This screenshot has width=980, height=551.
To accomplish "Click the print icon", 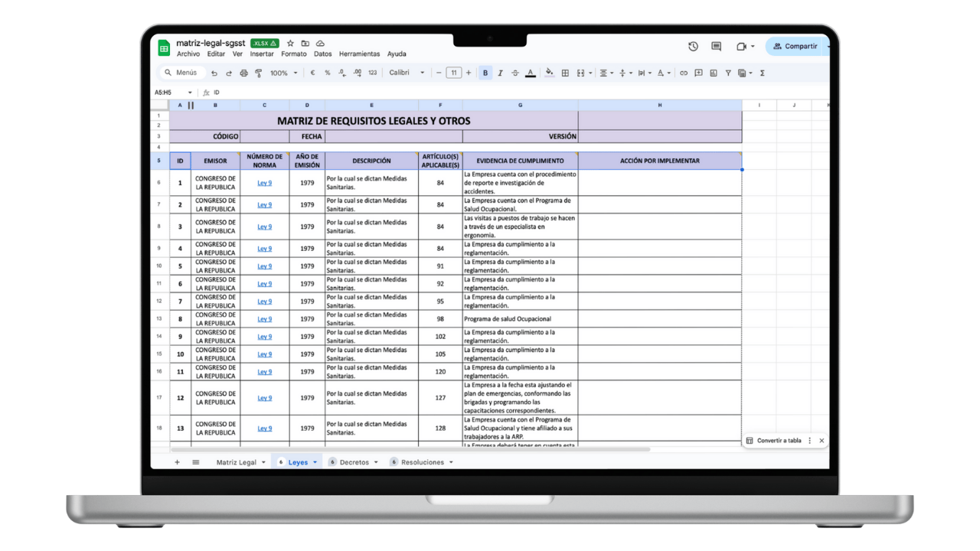I will pyautogui.click(x=243, y=73).
